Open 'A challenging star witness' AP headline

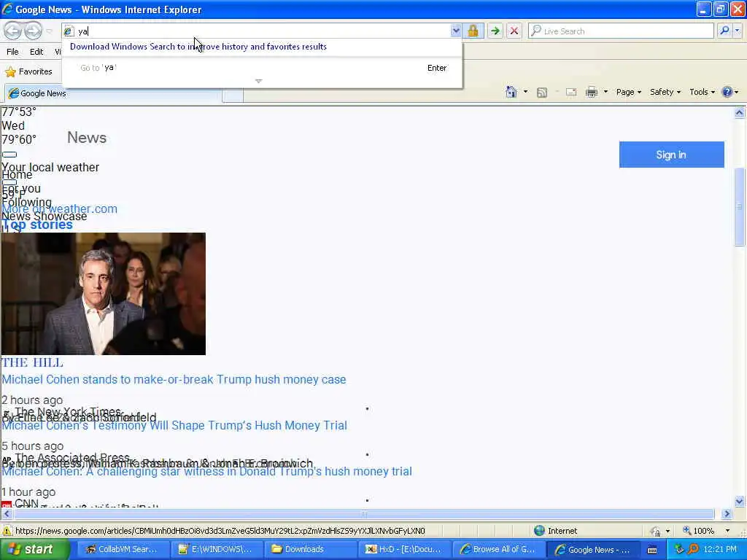click(206, 472)
